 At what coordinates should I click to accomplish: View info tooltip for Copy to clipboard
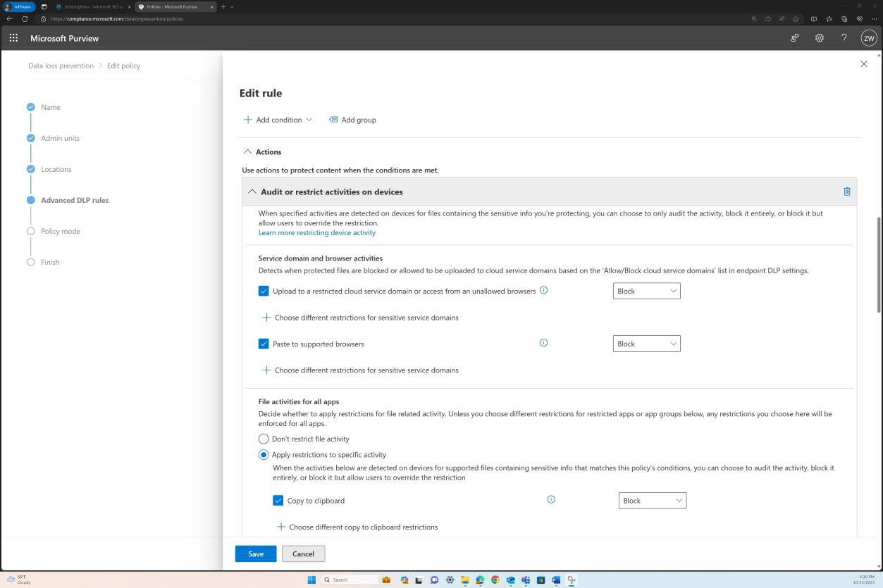point(550,499)
